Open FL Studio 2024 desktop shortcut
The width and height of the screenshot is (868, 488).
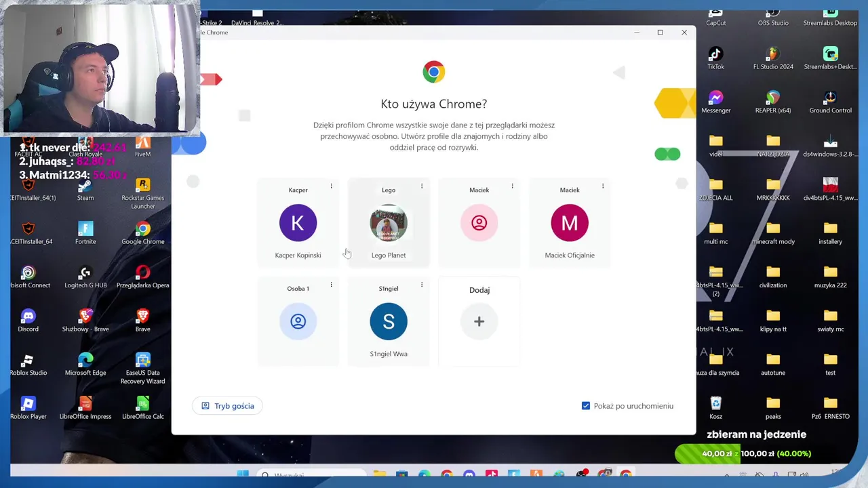773,58
